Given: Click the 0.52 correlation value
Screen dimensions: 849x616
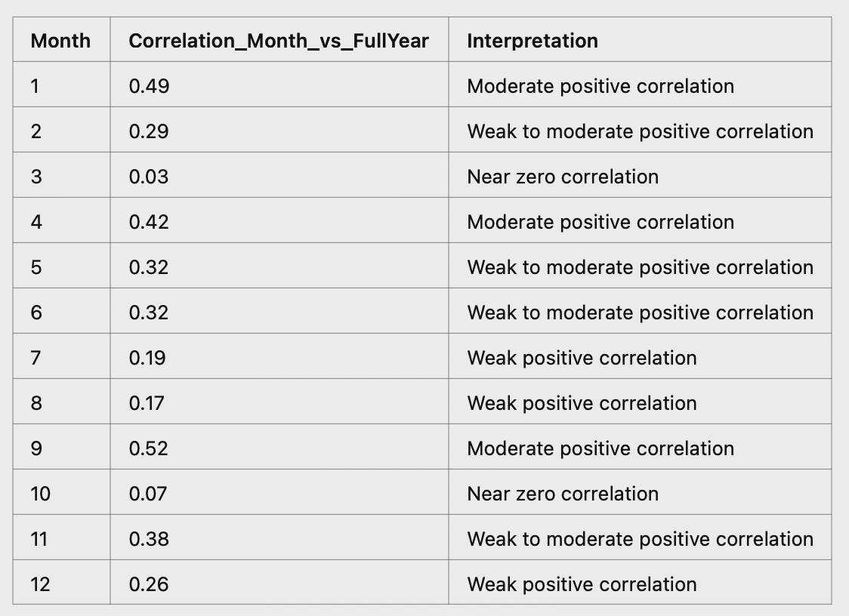Looking at the screenshot, I should [149, 448].
